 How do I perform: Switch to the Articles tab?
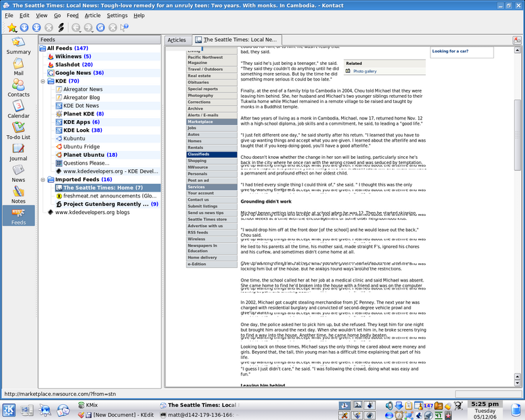pyautogui.click(x=177, y=40)
